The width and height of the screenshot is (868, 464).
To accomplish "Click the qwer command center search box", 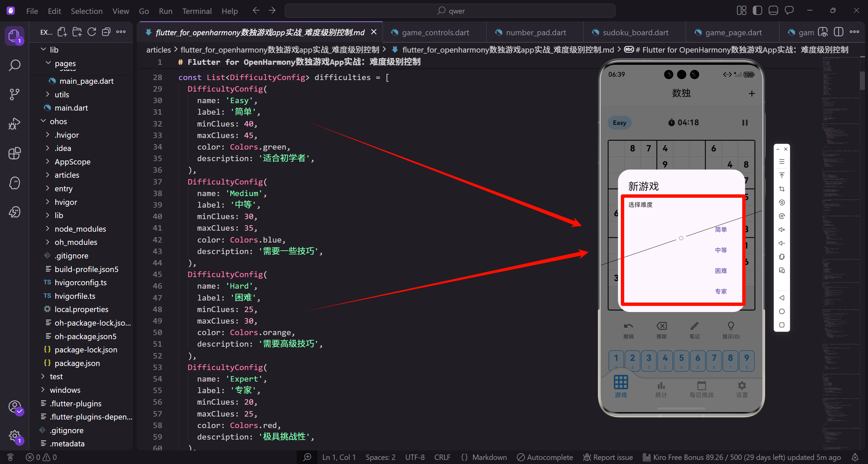I will pos(450,11).
